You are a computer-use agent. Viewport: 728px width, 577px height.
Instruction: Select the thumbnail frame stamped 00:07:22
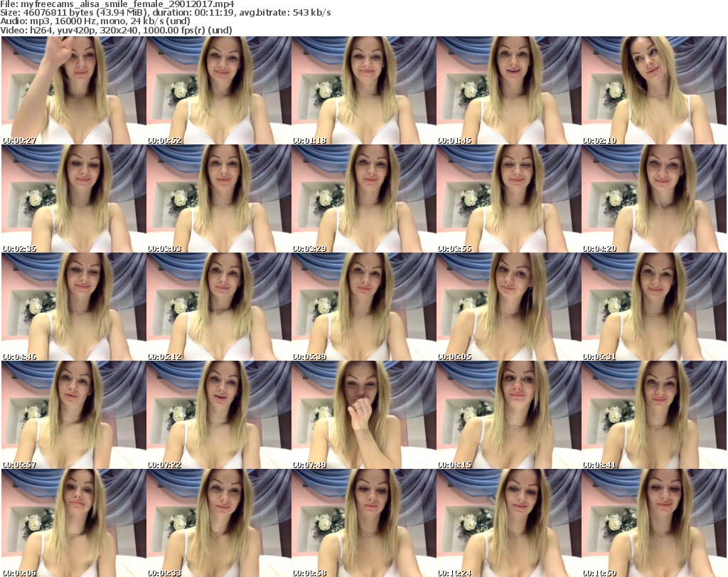[x=219, y=415]
